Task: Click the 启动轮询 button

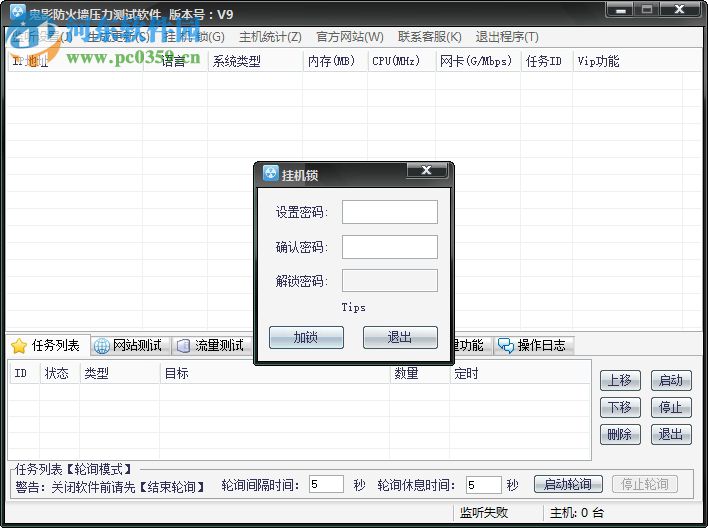Action: point(568,484)
